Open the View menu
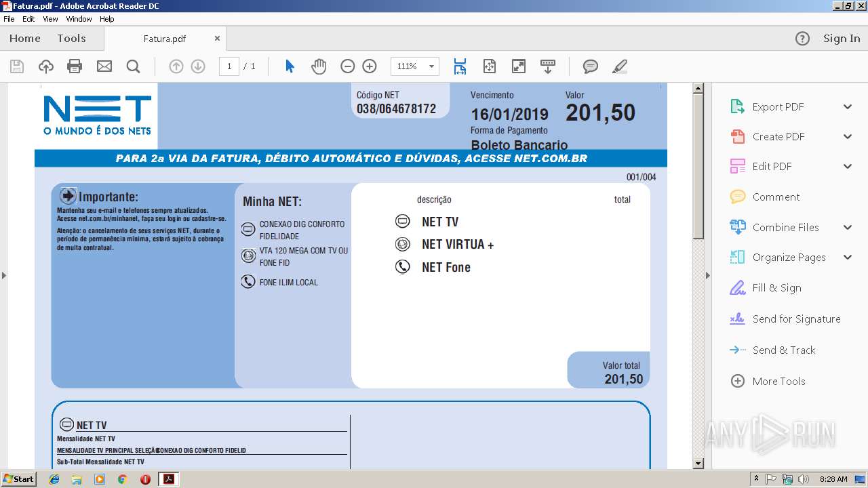This screenshot has width=868, height=488. click(50, 19)
